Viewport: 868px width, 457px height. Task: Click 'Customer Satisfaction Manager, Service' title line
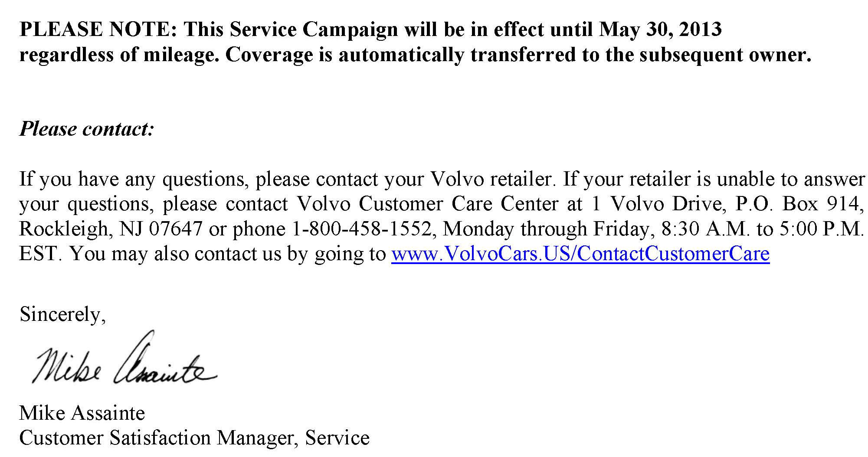pyautogui.click(x=194, y=437)
